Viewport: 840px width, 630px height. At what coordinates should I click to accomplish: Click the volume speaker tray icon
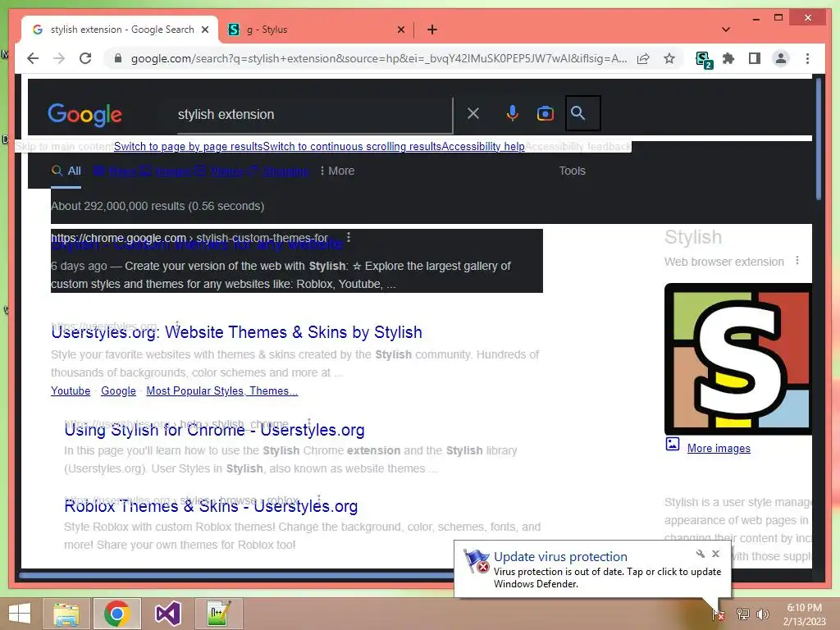click(763, 614)
